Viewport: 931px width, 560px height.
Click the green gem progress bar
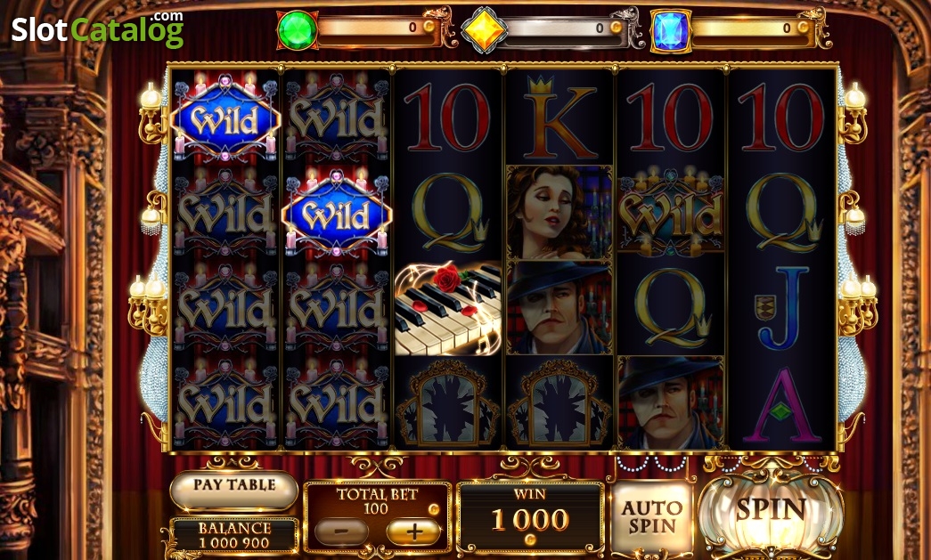click(378, 28)
